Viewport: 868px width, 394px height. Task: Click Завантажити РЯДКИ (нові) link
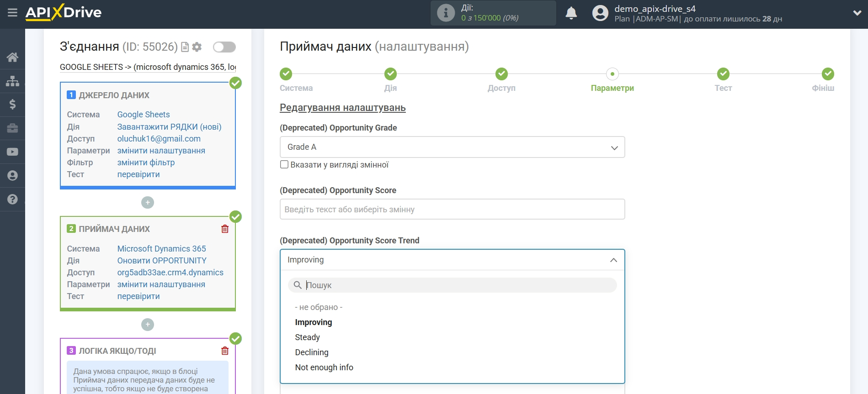tap(169, 127)
